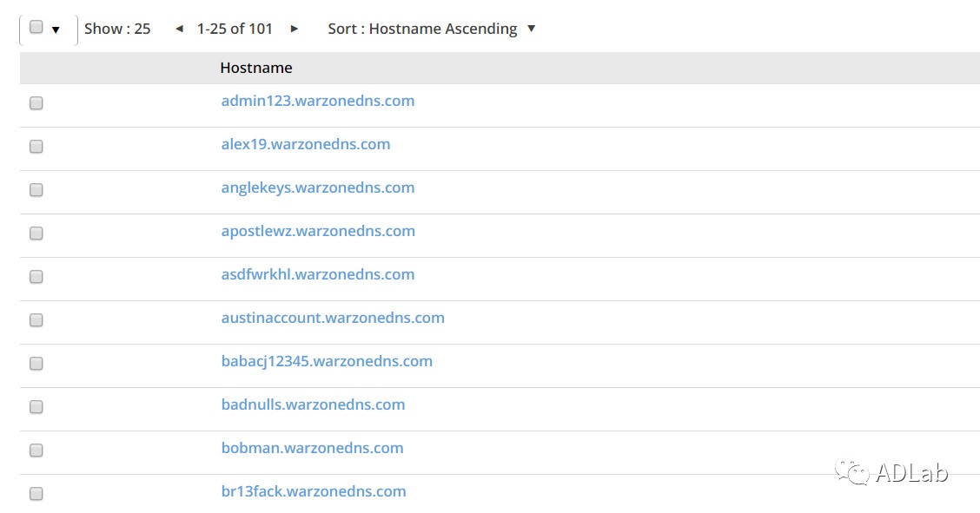Viewport: 980px width, 513px height.
Task: Tick the checkbox beside anglekeys.warzonedns.com
Action: pyautogui.click(x=36, y=190)
